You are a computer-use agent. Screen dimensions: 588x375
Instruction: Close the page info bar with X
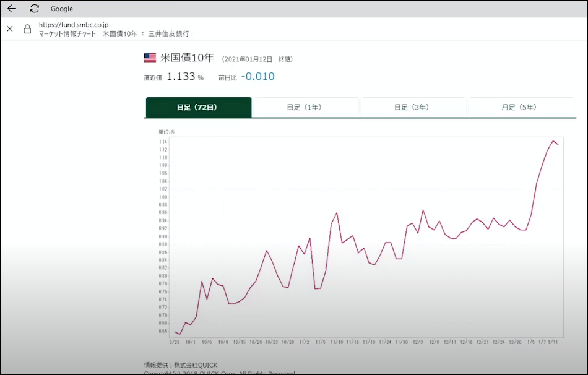point(10,28)
